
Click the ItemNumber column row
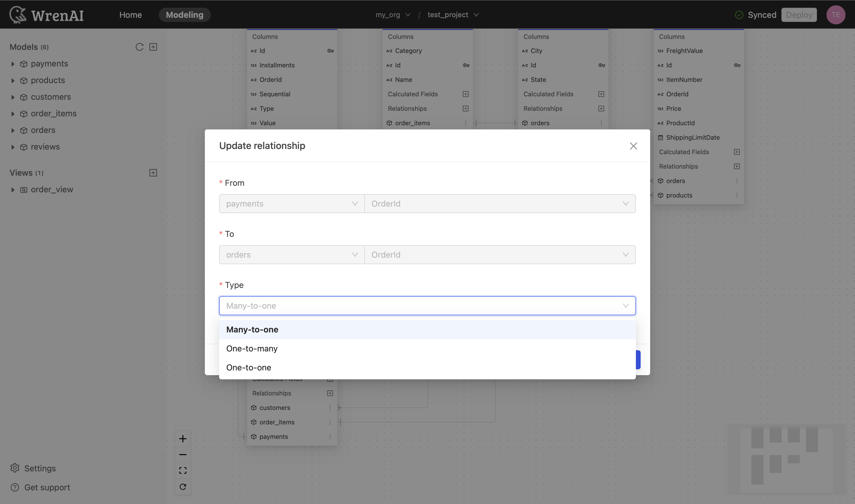(x=699, y=80)
